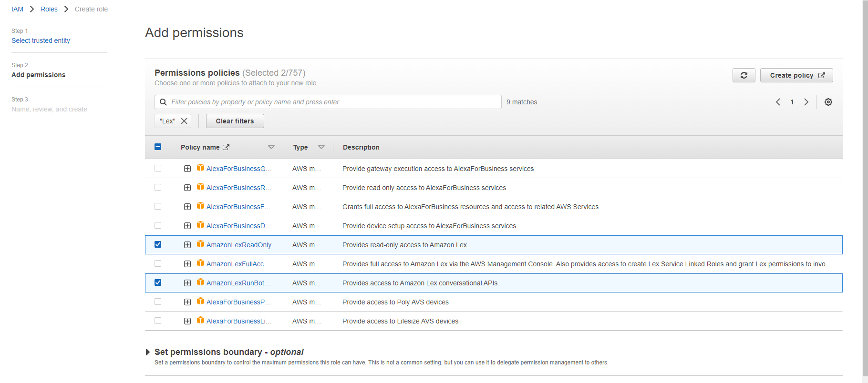Check the AmazonLexFullAccess policy checkbox
The width and height of the screenshot is (868, 383).
158,263
